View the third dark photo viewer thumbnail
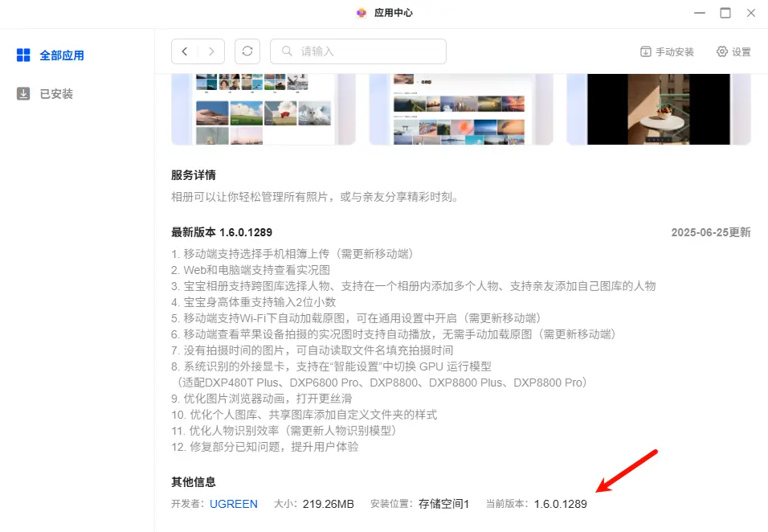The width and height of the screenshot is (768, 532). pos(658,109)
